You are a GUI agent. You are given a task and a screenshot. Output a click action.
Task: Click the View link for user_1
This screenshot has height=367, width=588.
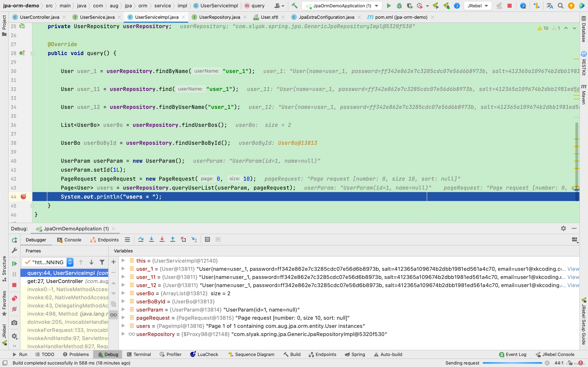pos(573,269)
